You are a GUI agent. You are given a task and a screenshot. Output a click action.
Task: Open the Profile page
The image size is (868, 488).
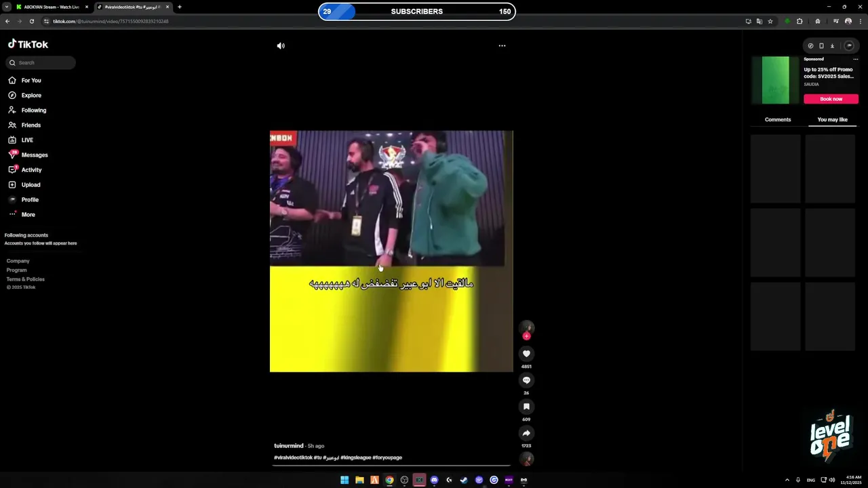coord(24,200)
